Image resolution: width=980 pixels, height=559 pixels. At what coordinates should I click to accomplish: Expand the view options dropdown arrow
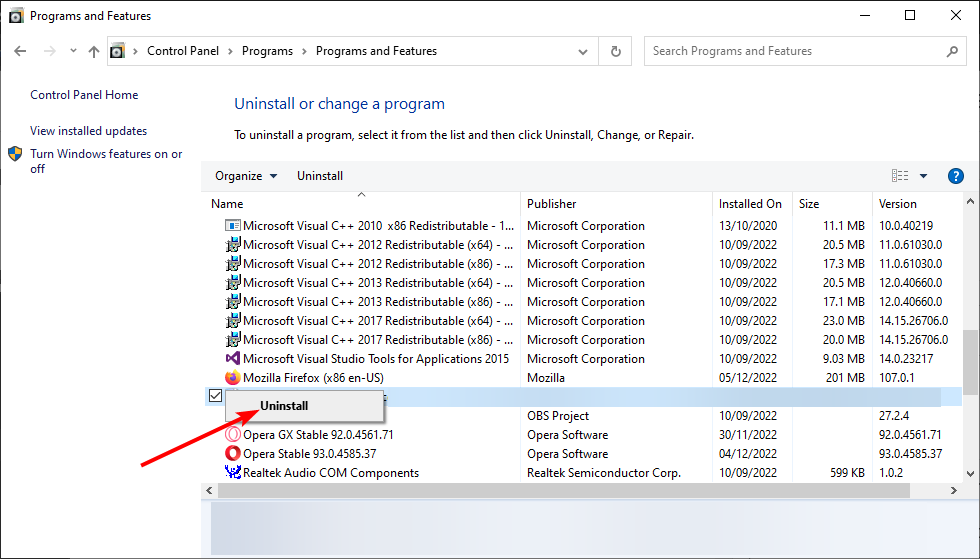[x=923, y=176]
